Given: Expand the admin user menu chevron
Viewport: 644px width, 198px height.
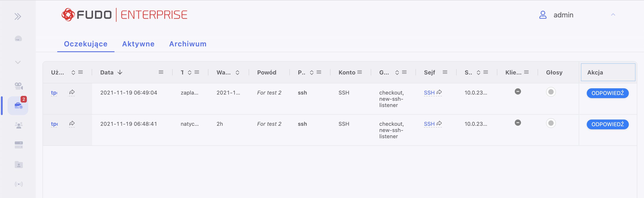Looking at the screenshot, I should [x=613, y=15].
